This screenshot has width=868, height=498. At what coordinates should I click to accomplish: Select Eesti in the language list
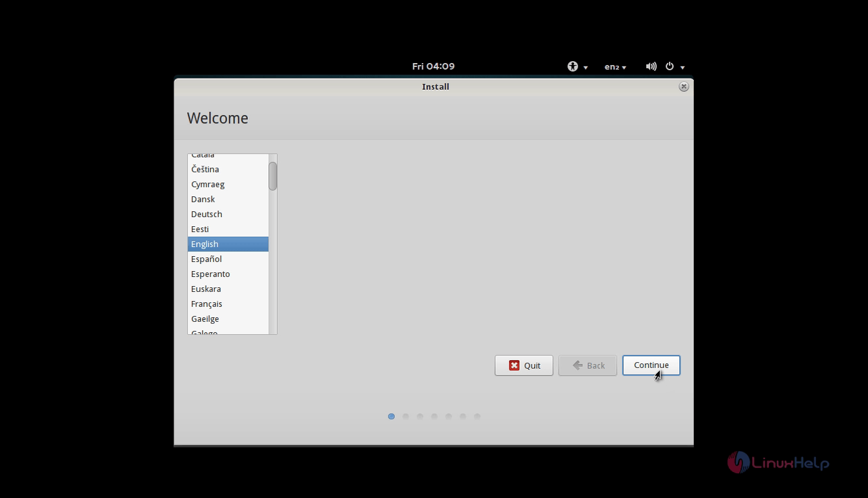coord(228,229)
